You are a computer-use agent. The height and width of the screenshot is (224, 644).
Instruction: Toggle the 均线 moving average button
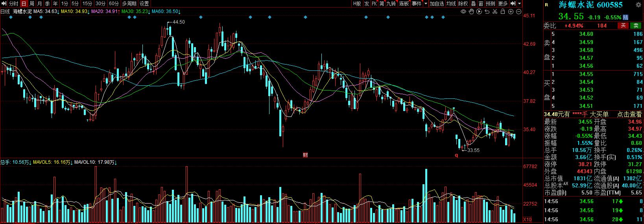451,4
